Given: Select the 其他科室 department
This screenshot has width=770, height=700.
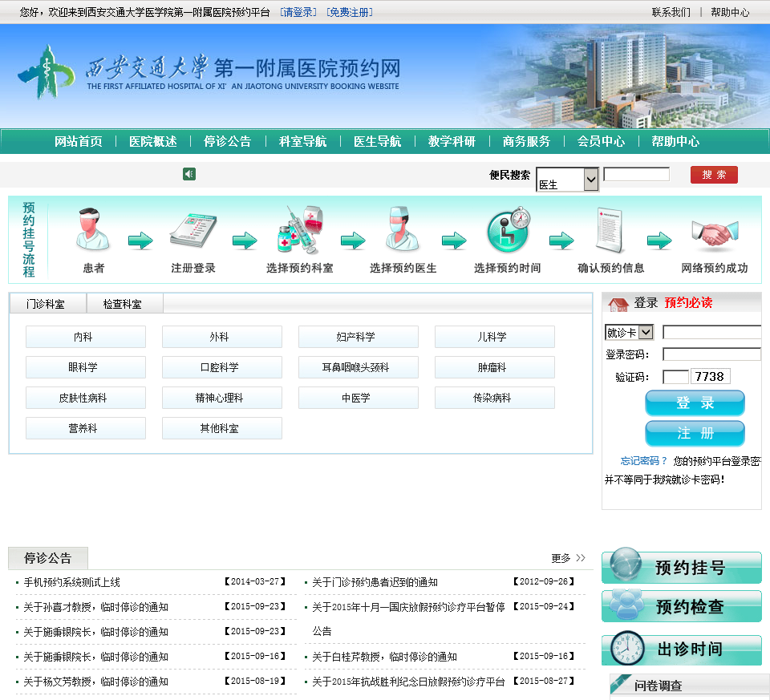Looking at the screenshot, I should pos(222,428).
